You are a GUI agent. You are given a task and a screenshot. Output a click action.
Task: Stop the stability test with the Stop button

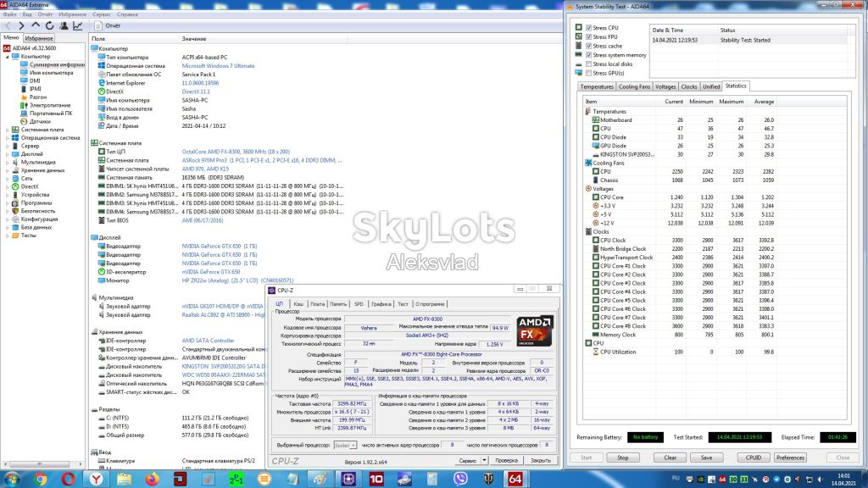point(623,457)
